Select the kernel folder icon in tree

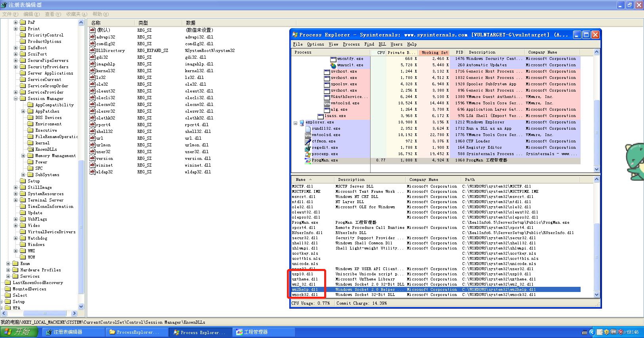(x=31, y=143)
